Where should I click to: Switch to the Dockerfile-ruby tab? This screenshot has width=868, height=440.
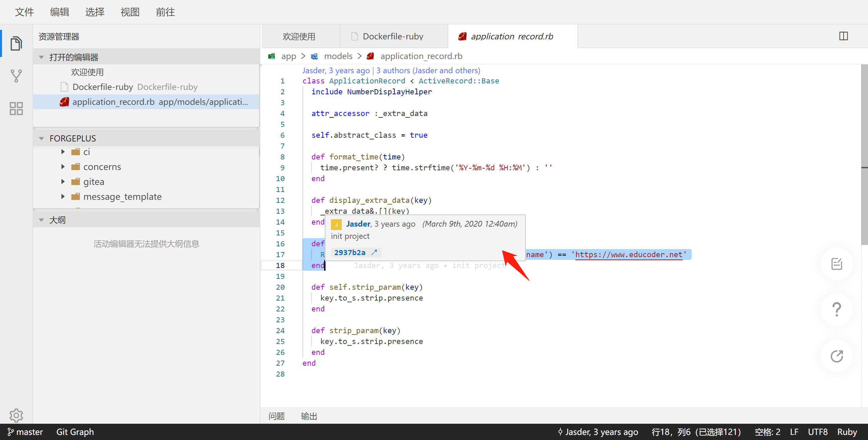pos(394,36)
